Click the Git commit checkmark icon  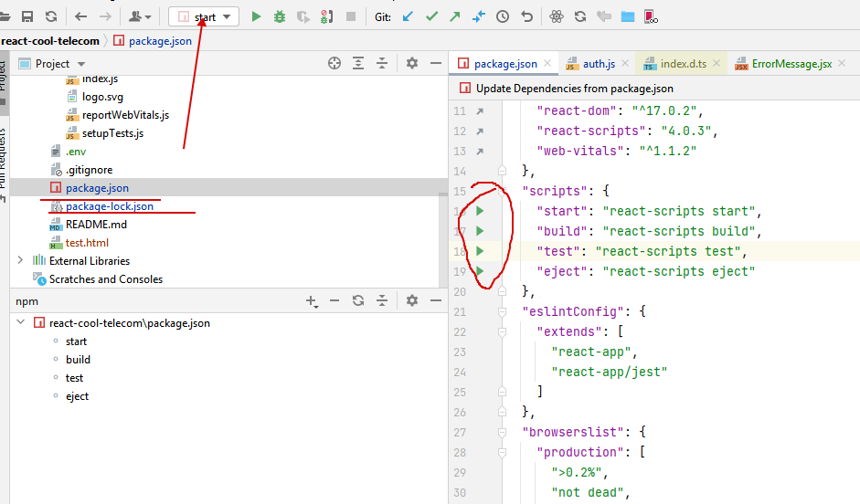(431, 16)
